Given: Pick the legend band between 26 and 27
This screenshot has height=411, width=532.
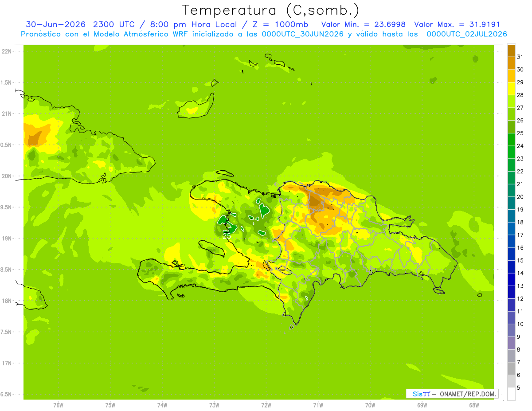Looking at the screenshot, I should tap(511, 114).
